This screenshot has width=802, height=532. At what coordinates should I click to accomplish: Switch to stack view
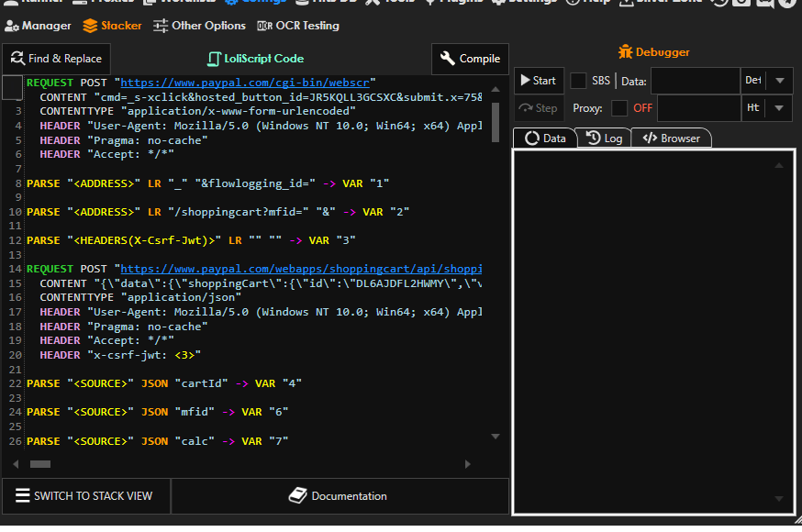(84, 496)
